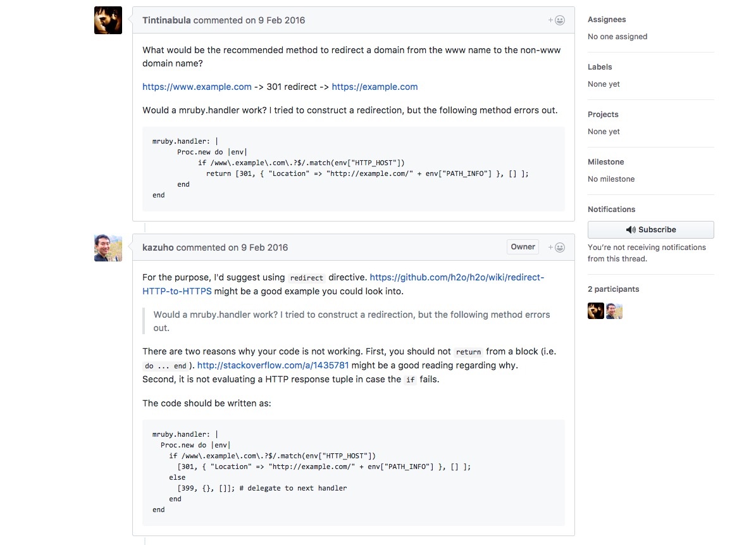Open Tintinabula's large profile avatar
756x545 pixels.
pos(108,20)
